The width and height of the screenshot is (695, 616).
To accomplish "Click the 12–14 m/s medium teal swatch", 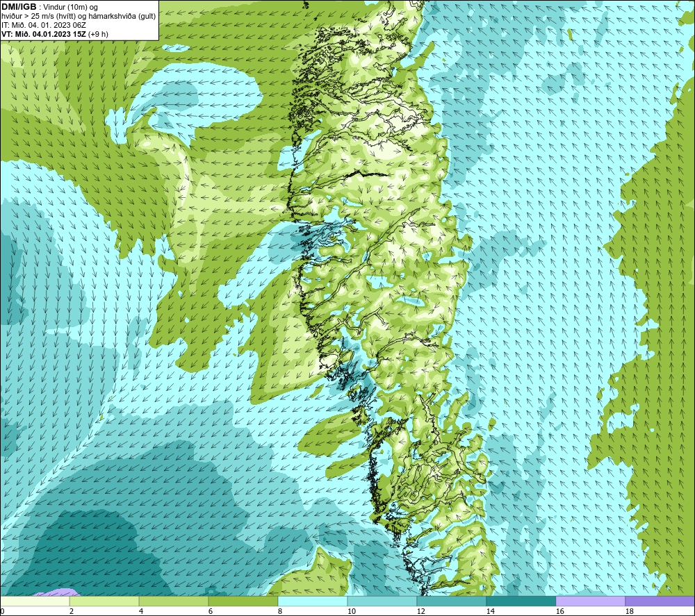I will [451, 601].
